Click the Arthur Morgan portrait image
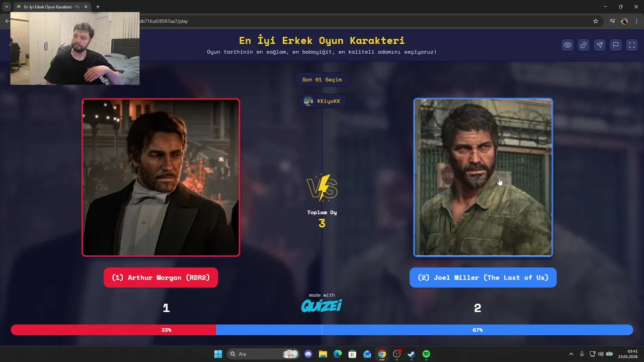The image size is (644, 362). coord(161,177)
